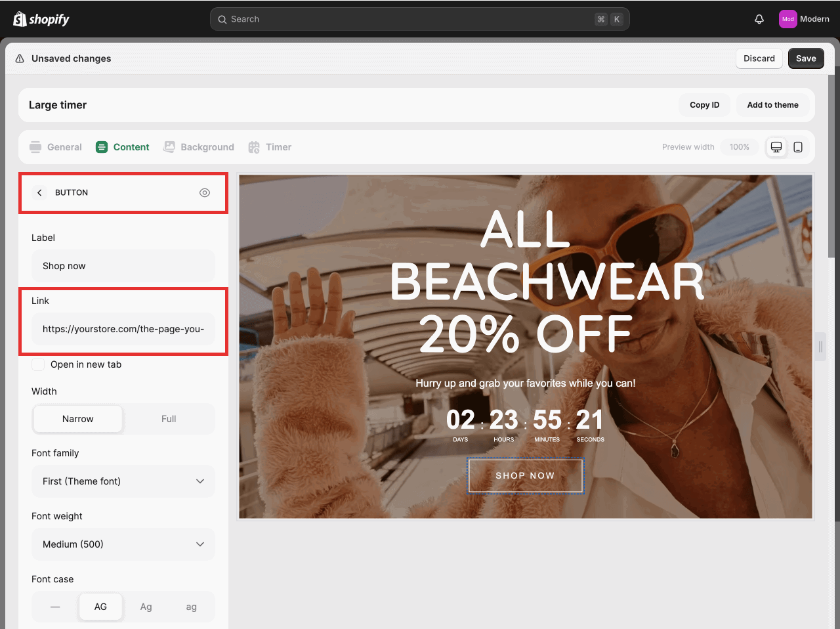Viewport: 840px width, 629px height.
Task: Open the Font weight dropdown
Action: pos(123,544)
